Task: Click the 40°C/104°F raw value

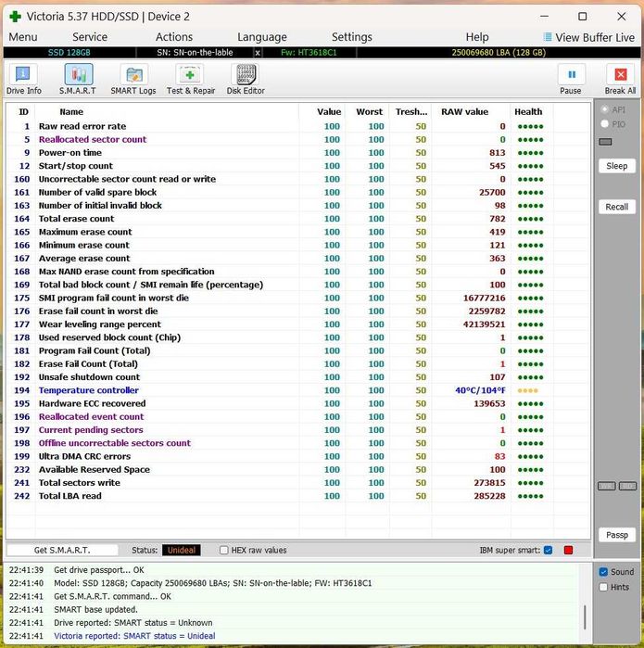Action: (x=480, y=390)
